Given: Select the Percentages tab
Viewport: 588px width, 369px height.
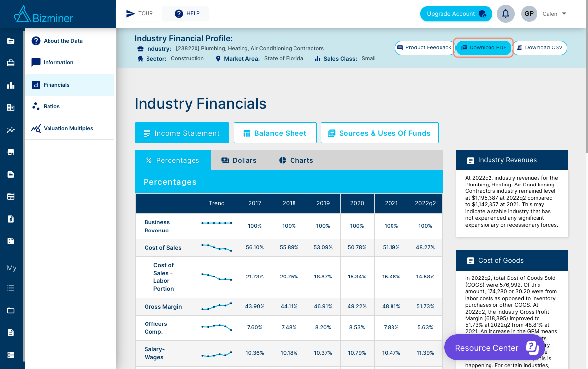Looking at the screenshot, I should 173,160.
